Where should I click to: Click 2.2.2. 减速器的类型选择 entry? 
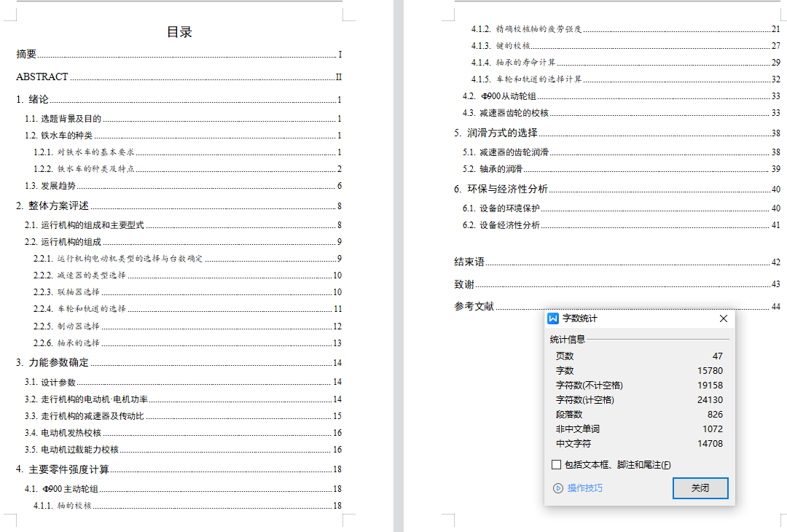click(188, 275)
